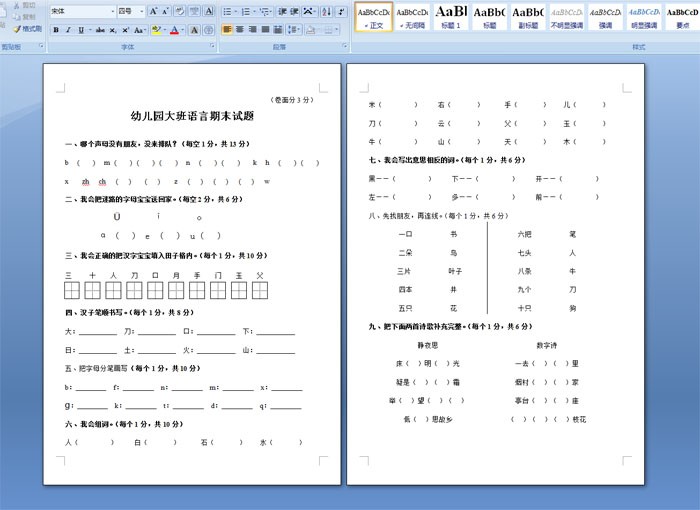Justify the paragraph text
Image resolution: width=700 pixels, height=510 pixels.
point(265,30)
